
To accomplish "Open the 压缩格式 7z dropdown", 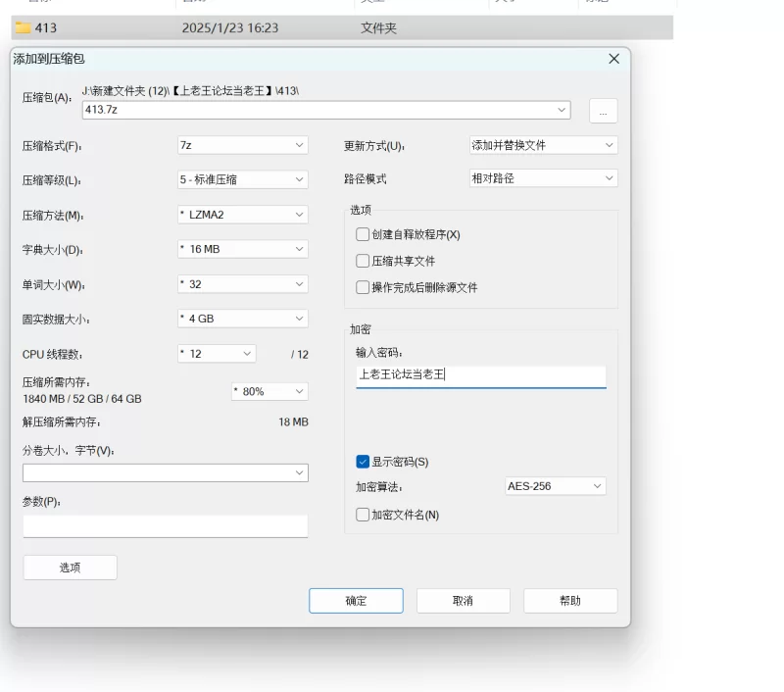I will (x=243, y=145).
